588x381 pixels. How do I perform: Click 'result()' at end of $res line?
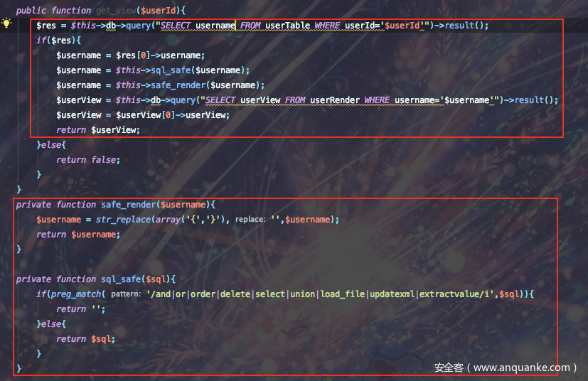[x=464, y=26]
